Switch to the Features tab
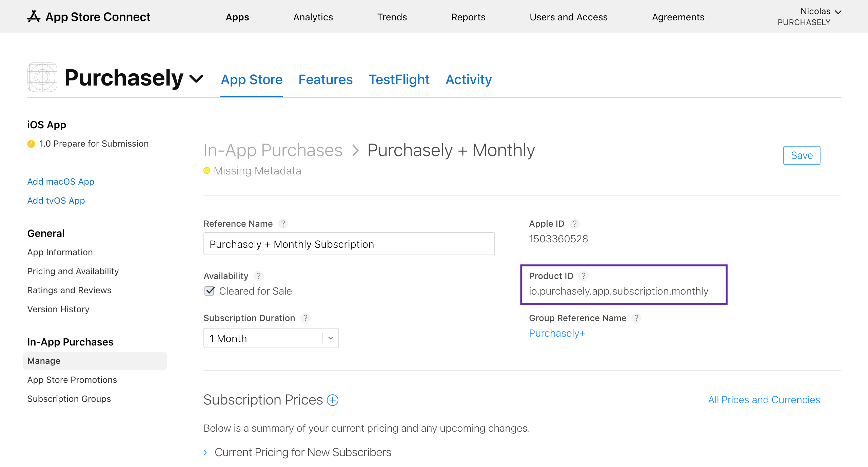868x467 pixels. point(325,80)
